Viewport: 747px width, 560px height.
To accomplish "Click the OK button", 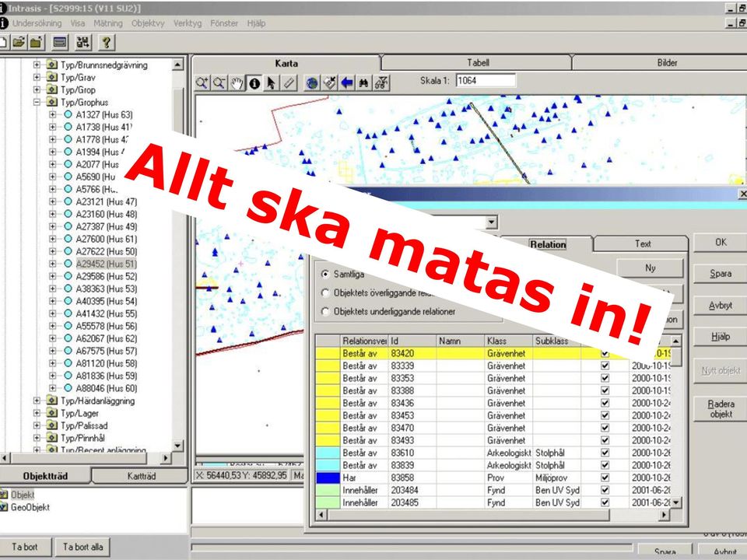I will coord(721,243).
